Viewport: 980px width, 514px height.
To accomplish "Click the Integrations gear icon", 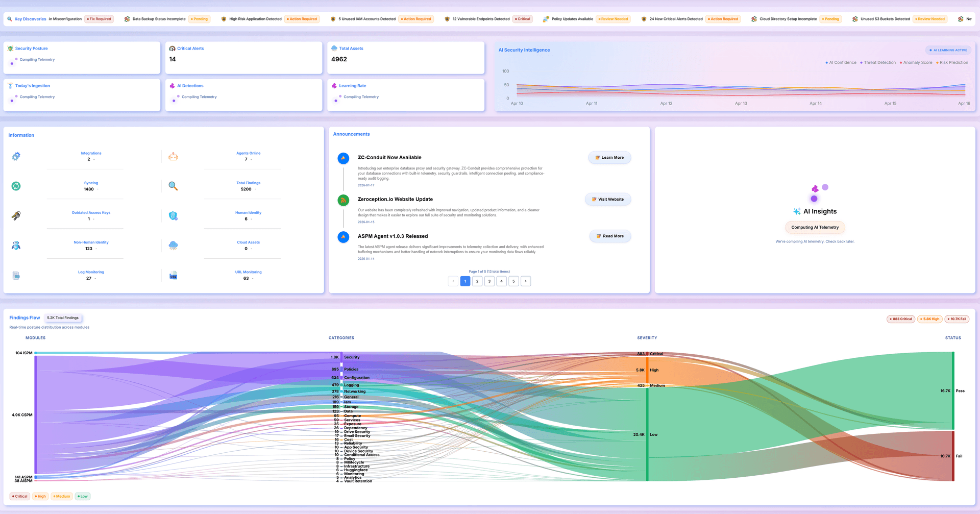I will point(16,156).
